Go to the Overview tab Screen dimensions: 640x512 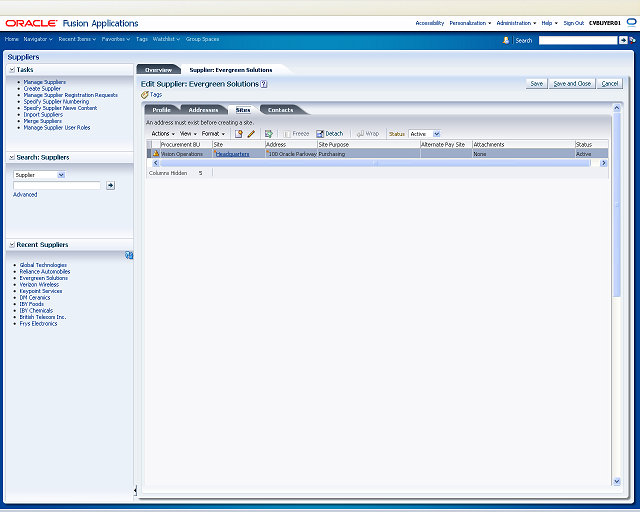click(x=158, y=70)
